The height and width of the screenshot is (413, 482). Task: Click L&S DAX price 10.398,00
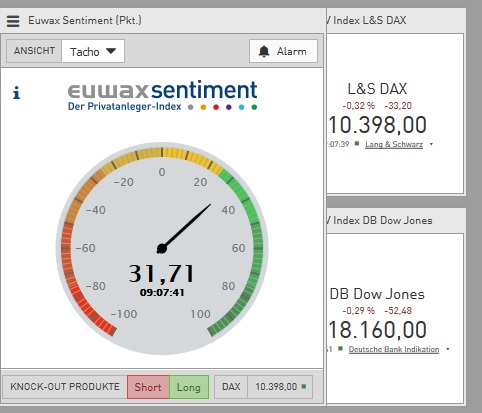coord(377,125)
